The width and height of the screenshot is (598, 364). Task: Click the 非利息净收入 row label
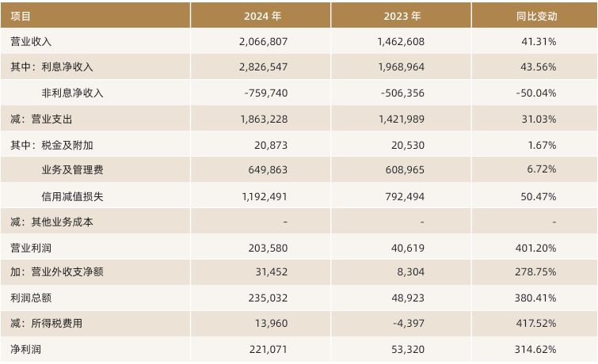(73, 93)
